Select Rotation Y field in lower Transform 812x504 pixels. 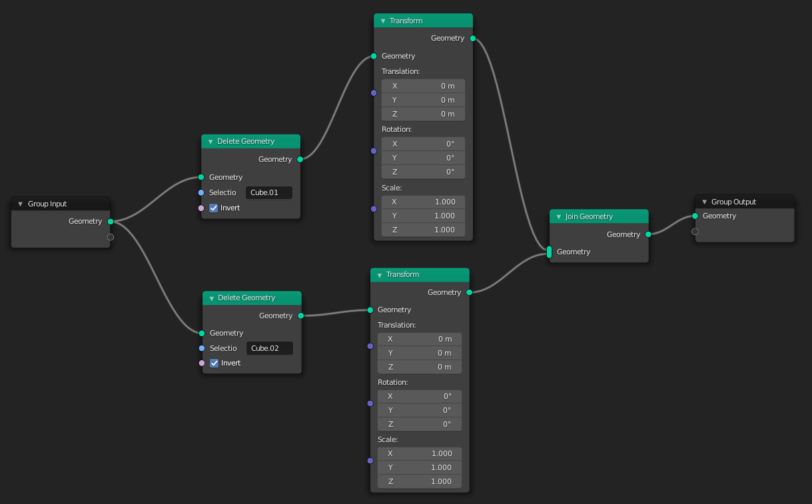pos(420,410)
